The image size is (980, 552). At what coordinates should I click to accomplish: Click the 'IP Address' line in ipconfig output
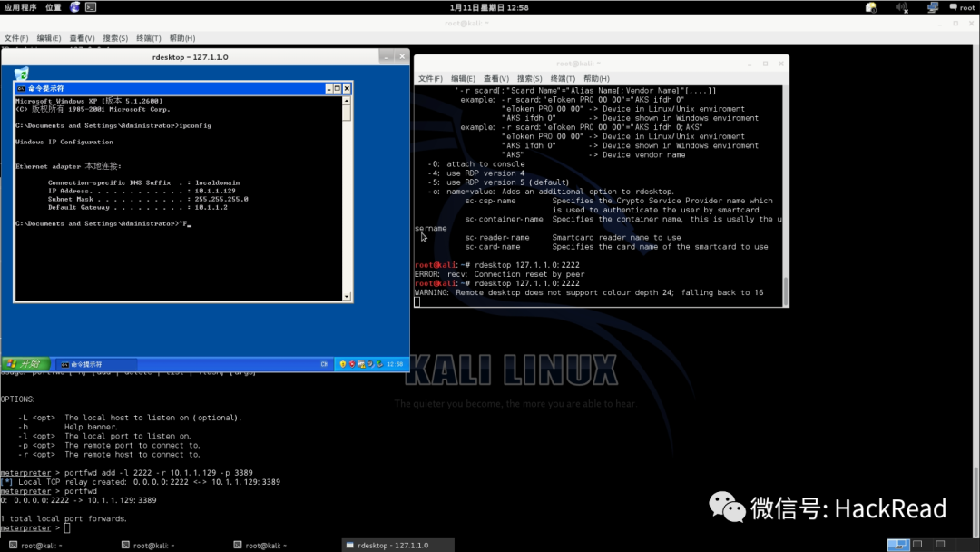point(142,192)
